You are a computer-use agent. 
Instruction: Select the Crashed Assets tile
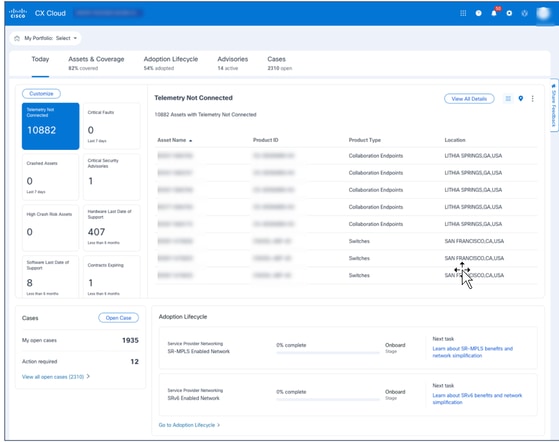[x=51, y=177]
